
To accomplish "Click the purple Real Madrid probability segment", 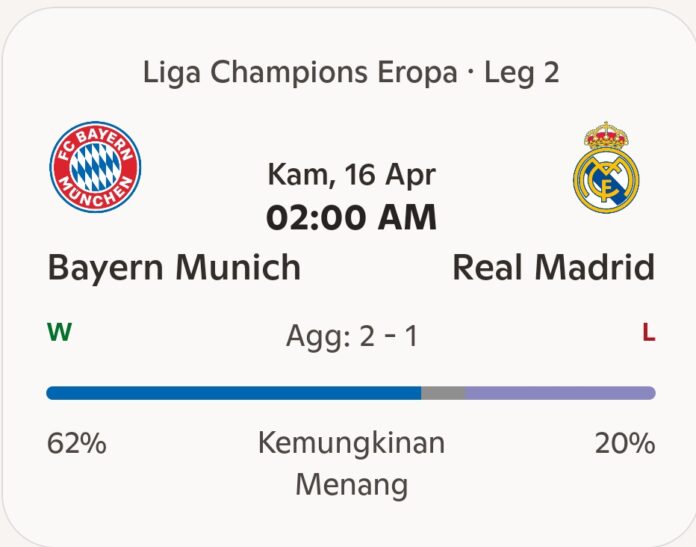I will pos(559,393).
